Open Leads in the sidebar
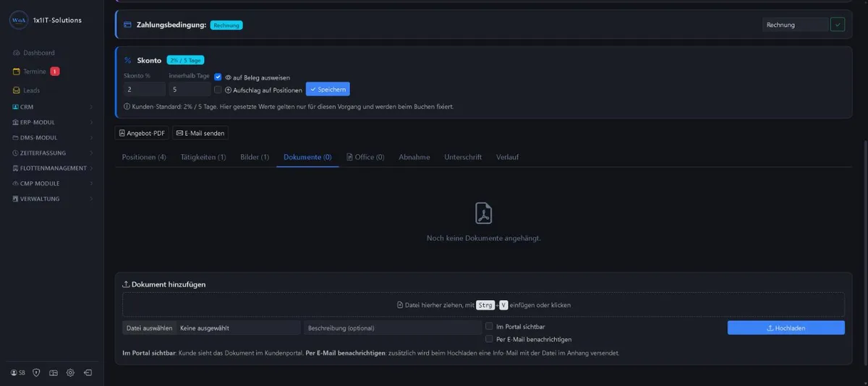This screenshot has height=386, width=868. [27, 90]
